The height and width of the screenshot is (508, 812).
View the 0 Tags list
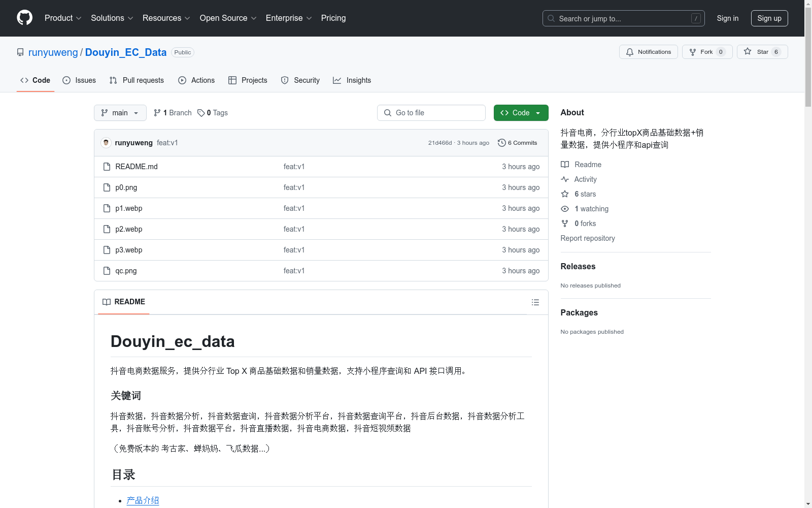tap(213, 113)
